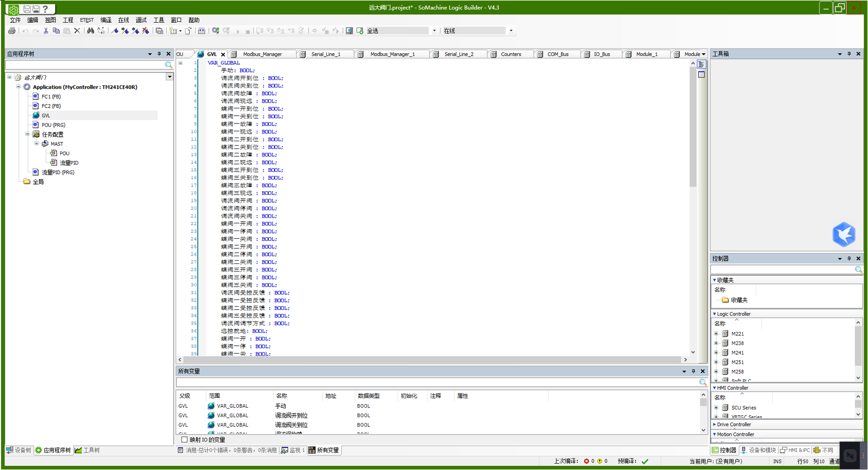This screenshot has height=470, width=868.
Task: Switch to the 设备树 bottom tab
Action: coord(19,451)
